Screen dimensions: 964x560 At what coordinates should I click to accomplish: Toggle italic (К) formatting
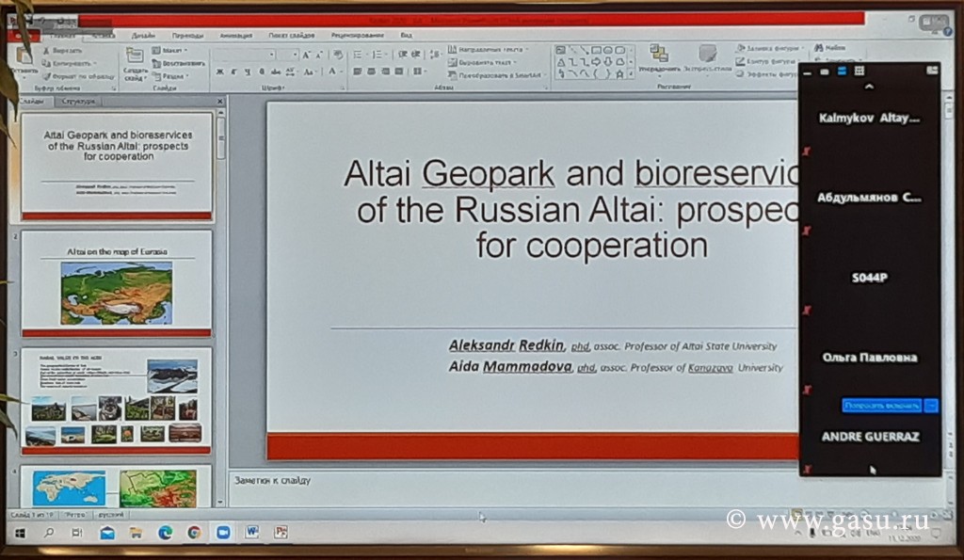coord(233,72)
